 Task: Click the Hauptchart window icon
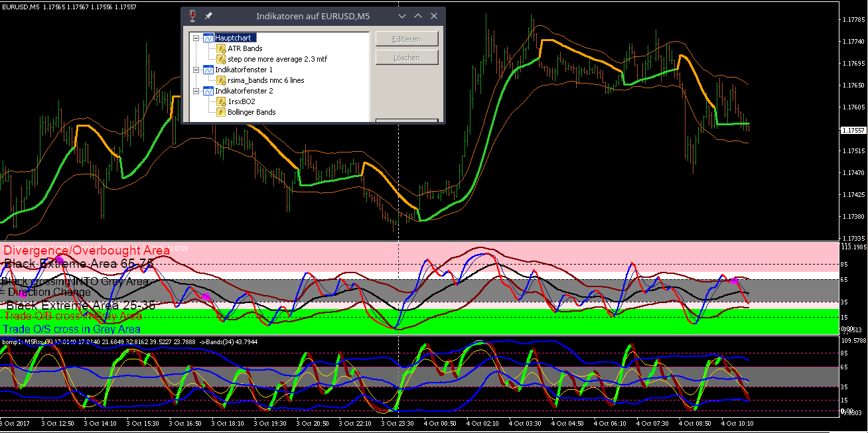click(x=208, y=38)
